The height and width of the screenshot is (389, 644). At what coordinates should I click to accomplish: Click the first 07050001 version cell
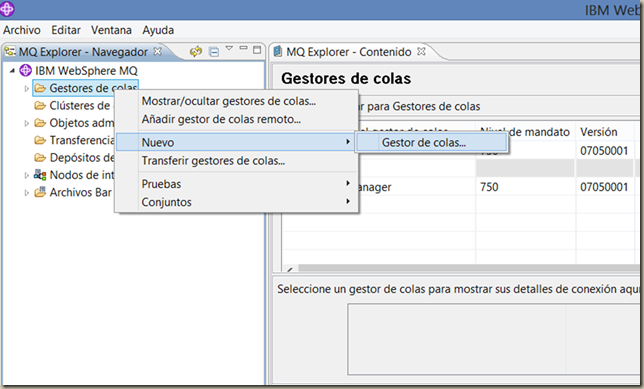coord(604,151)
